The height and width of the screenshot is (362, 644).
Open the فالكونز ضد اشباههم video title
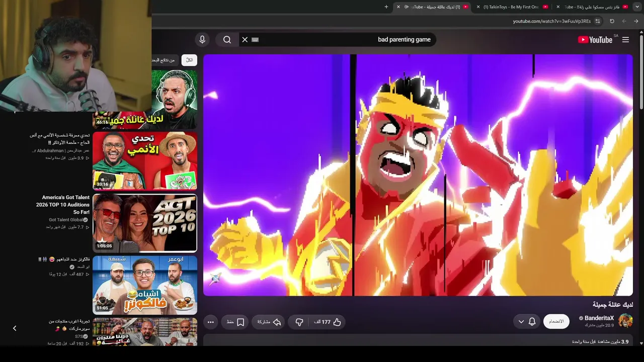[64, 259]
